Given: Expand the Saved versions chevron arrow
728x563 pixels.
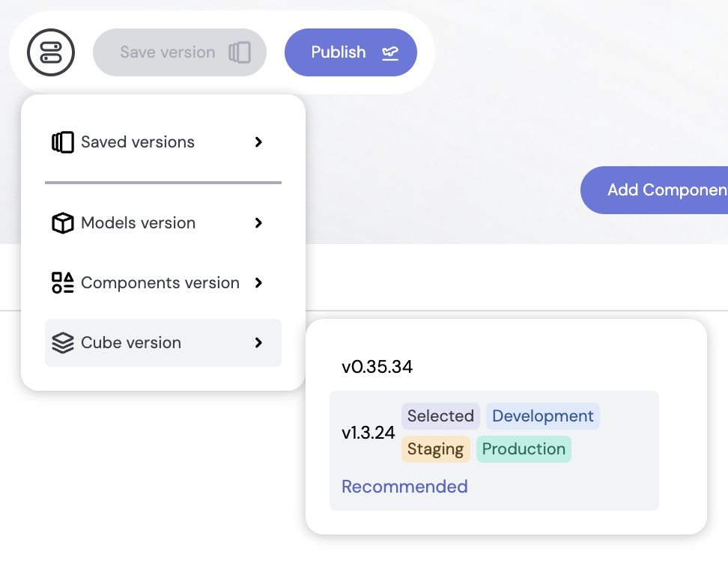Looking at the screenshot, I should [258, 142].
